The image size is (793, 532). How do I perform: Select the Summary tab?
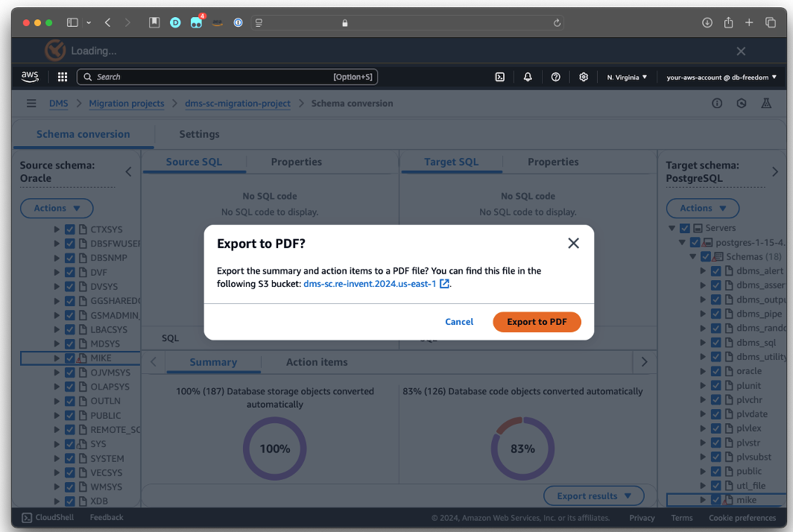click(213, 362)
